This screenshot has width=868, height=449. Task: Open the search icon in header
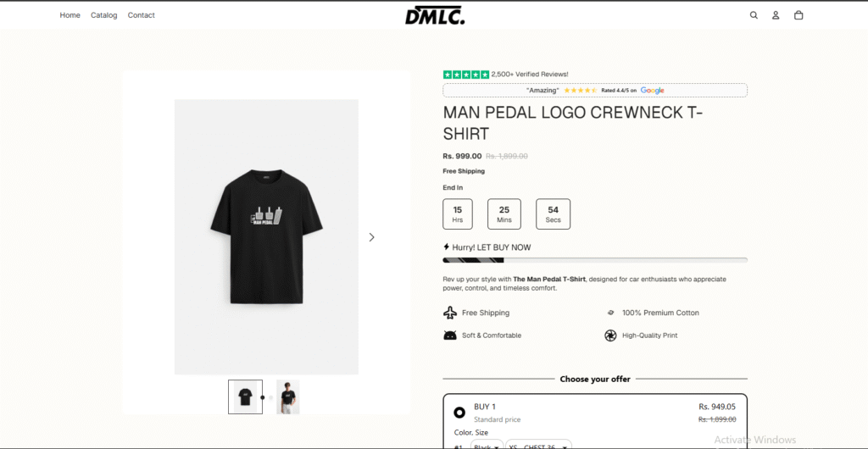tap(754, 15)
